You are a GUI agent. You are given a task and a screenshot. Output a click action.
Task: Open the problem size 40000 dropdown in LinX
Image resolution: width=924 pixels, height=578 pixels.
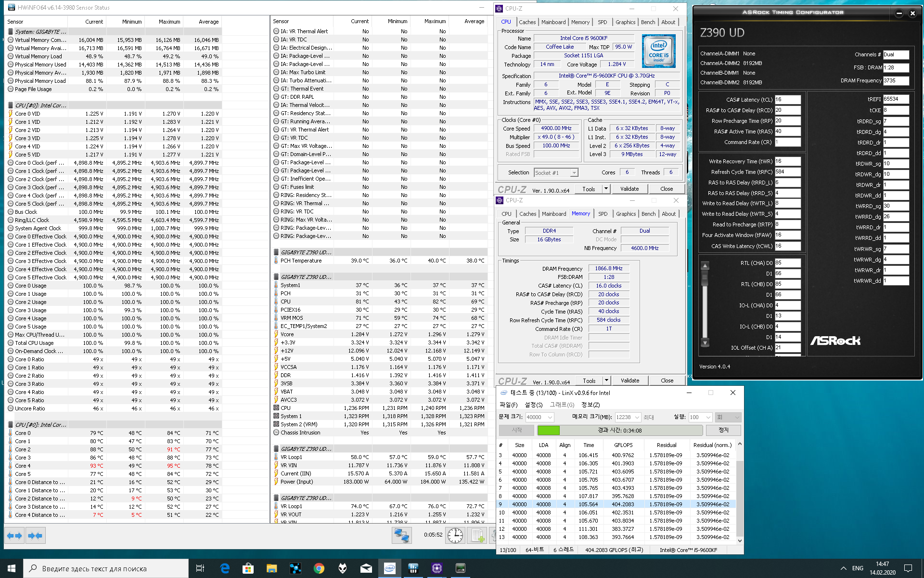click(x=550, y=417)
